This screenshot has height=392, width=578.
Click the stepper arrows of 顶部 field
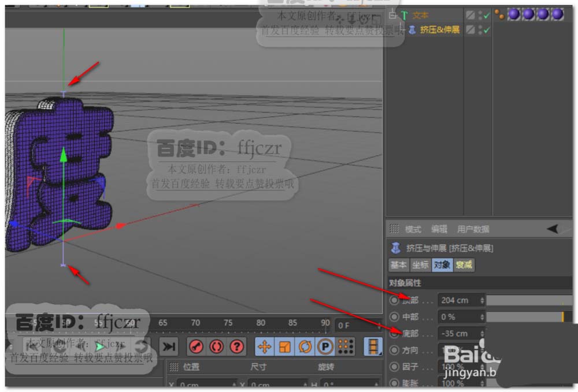point(482,300)
